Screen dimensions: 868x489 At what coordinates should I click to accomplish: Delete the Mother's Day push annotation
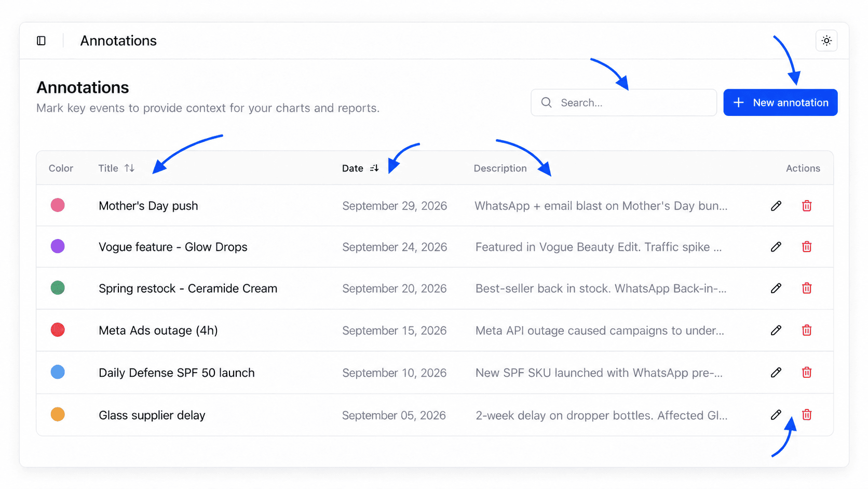[x=807, y=206]
